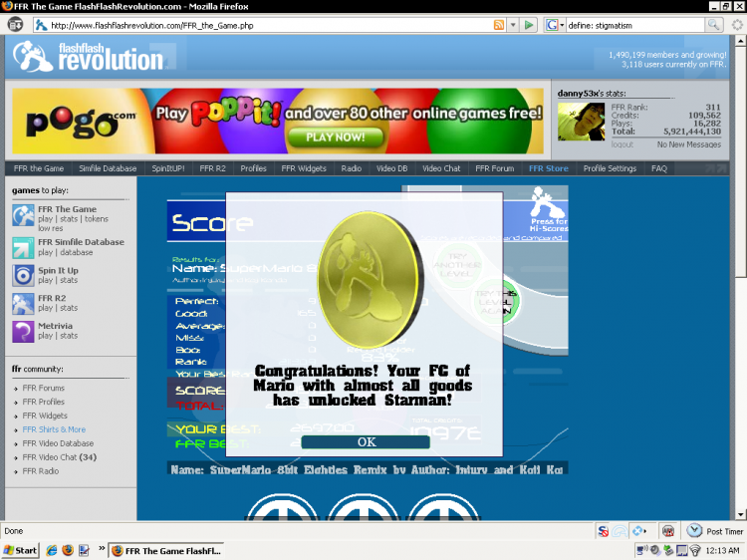
Task: Open the Video DB nav tab
Action: click(x=391, y=168)
